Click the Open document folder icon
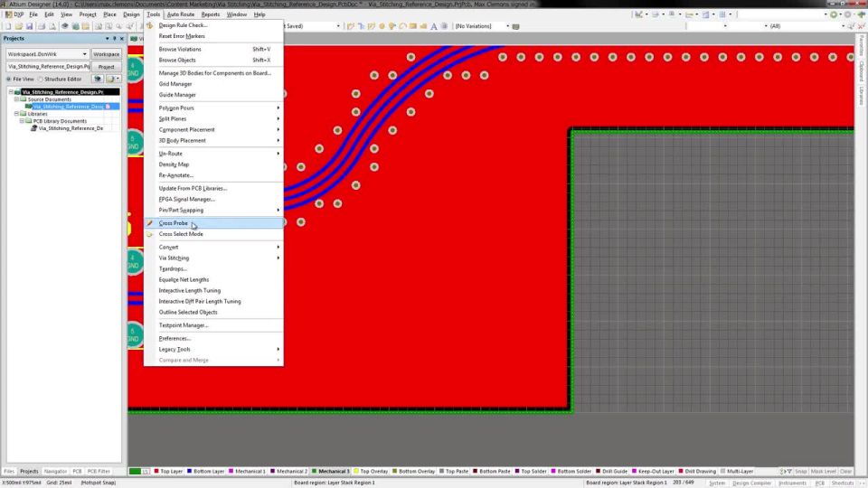Viewport: 868px width, 488px height. click(19, 26)
